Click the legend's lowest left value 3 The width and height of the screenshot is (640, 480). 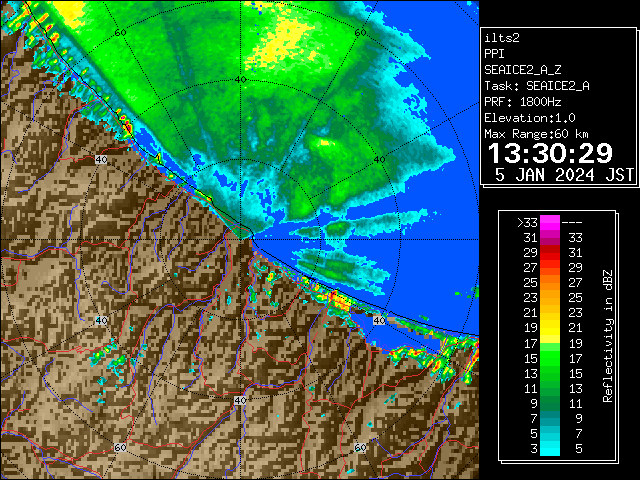(534, 449)
